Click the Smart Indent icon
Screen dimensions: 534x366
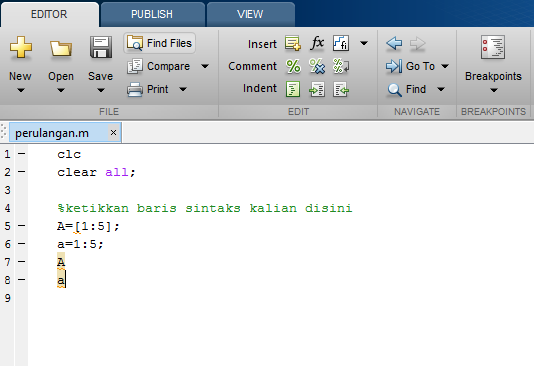tap(293, 89)
